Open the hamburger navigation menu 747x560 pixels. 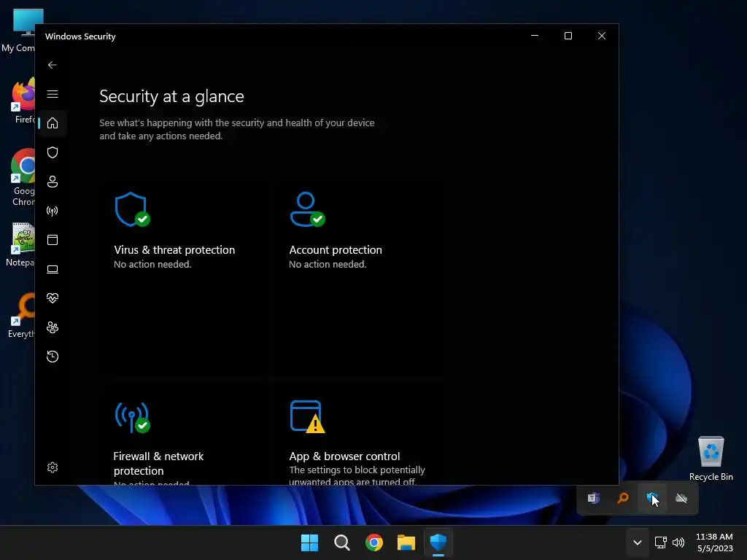pos(53,94)
